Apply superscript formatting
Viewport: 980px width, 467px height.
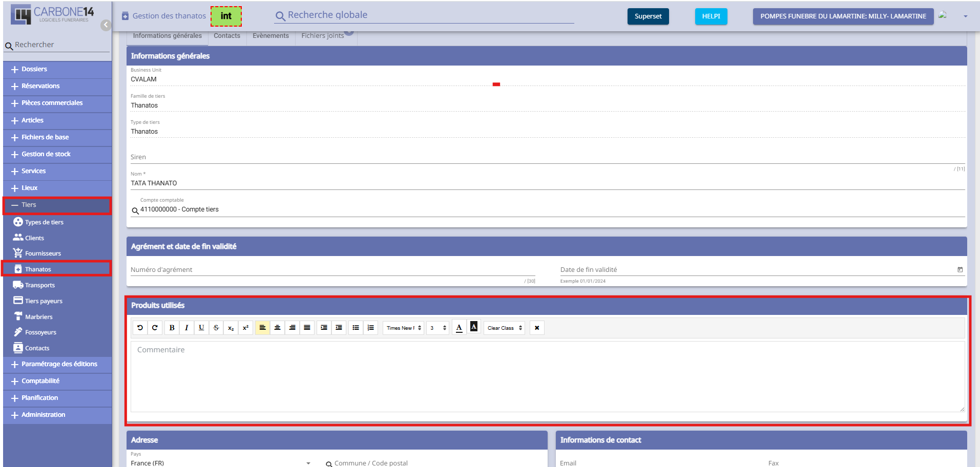coord(245,328)
